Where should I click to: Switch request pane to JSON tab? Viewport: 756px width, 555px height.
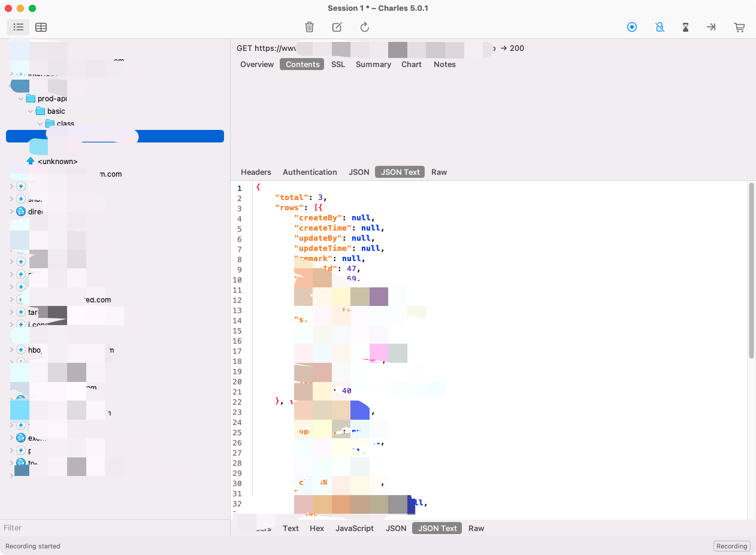pos(359,172)
